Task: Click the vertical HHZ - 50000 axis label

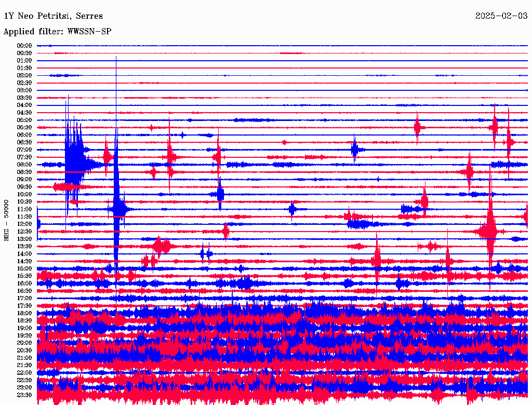Action: pos(7,220)
